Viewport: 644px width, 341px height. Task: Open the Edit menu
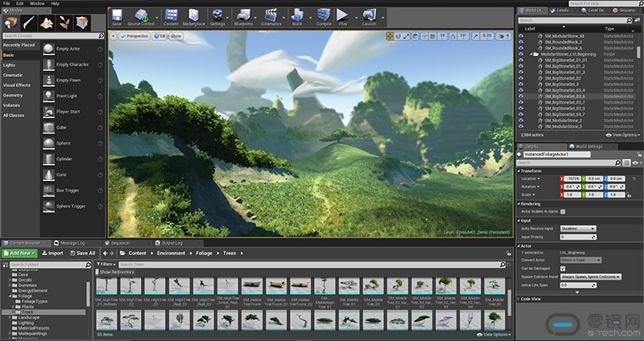[x=19, y=3]
